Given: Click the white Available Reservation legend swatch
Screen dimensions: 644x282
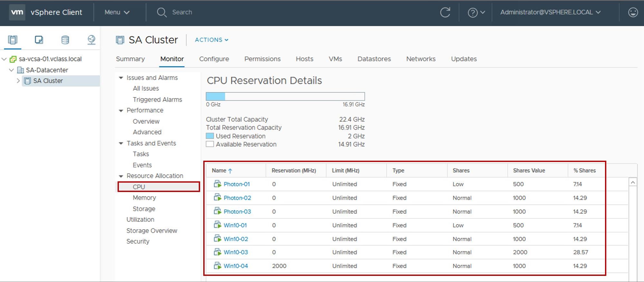Looking at the screenshot, I should tap(210, 144).
